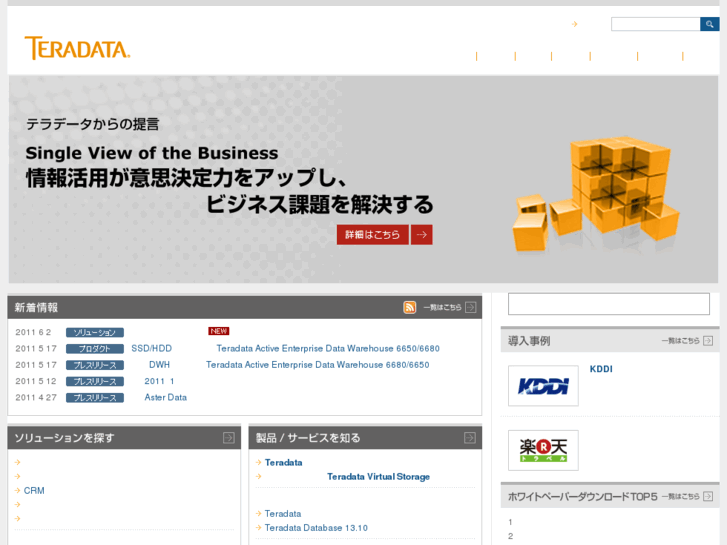Open the CRM solution link
The image size is (727, 545).
(34, 491)
